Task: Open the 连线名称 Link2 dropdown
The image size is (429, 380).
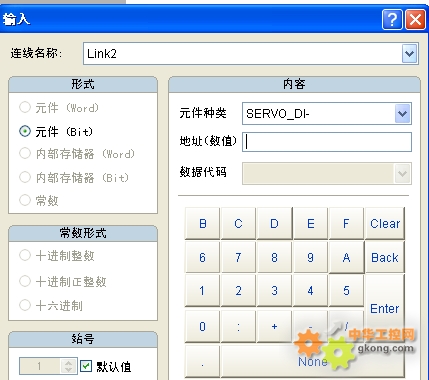Action: (x=409, y=53)
